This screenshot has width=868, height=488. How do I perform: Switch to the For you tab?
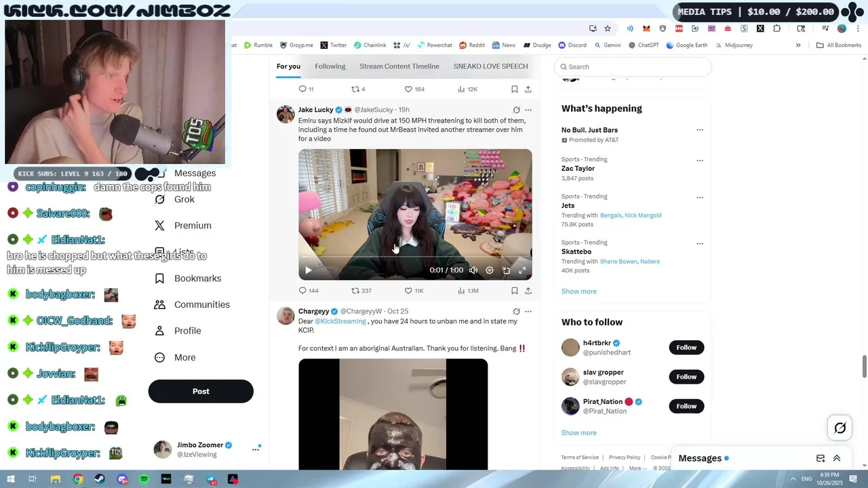tap(288, 66)
